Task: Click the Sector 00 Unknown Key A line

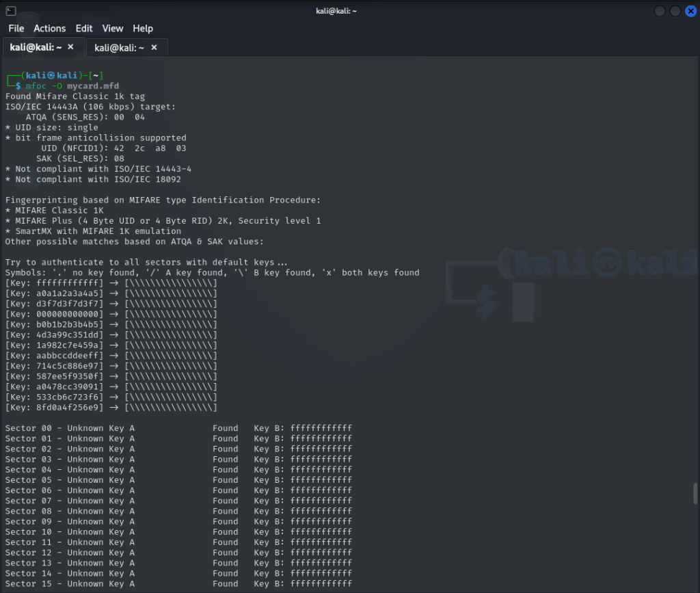Action: pyautogui.click(x=70, y=428)
